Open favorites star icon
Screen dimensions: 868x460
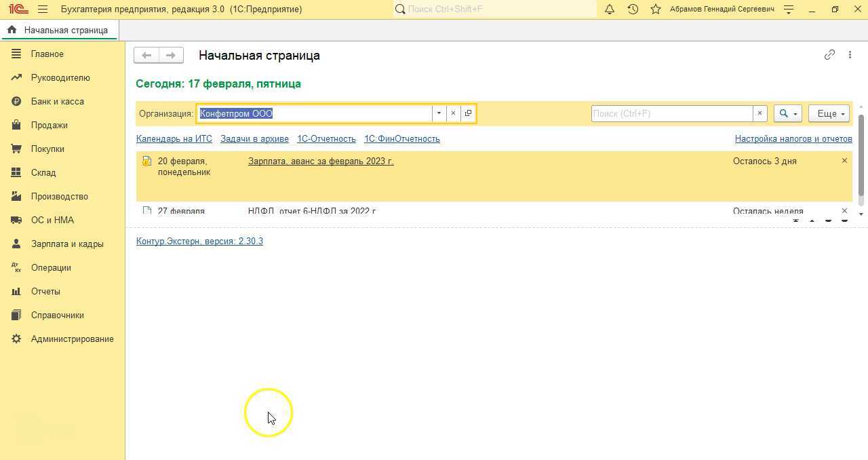pyautogui.click(x=655, y=9)
